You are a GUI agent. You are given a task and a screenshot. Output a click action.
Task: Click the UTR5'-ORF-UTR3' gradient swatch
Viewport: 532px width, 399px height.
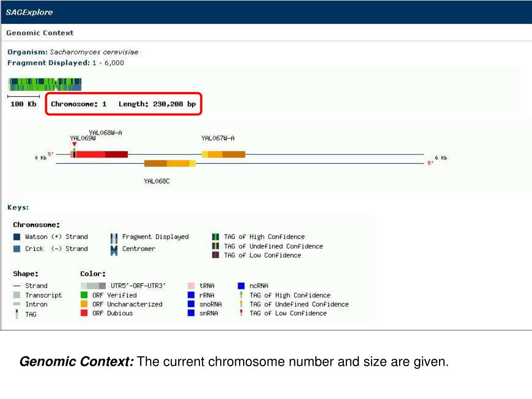coord(93,286)
